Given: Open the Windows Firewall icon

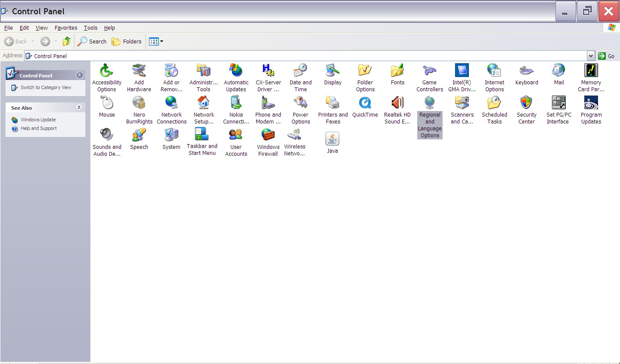Looking at the screenshot, I should 268,136.
